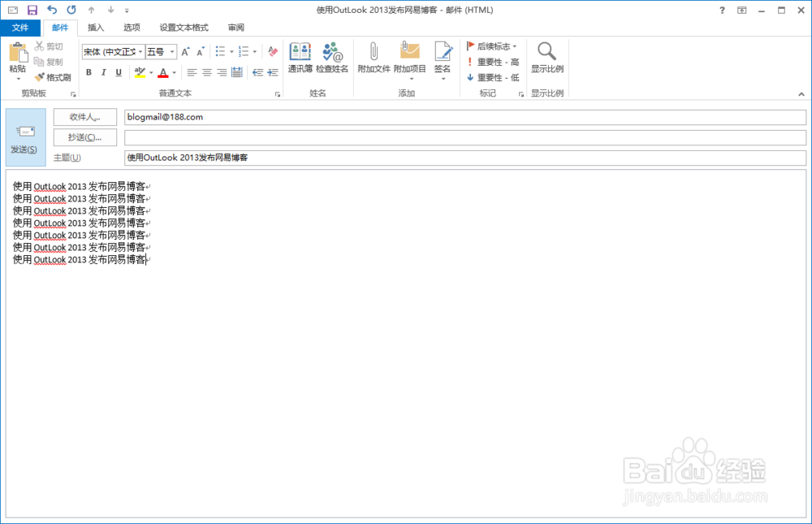Decrease font size with shrink font icon
The width and height of the screenshot is (812, 524).
click(201, 52)
